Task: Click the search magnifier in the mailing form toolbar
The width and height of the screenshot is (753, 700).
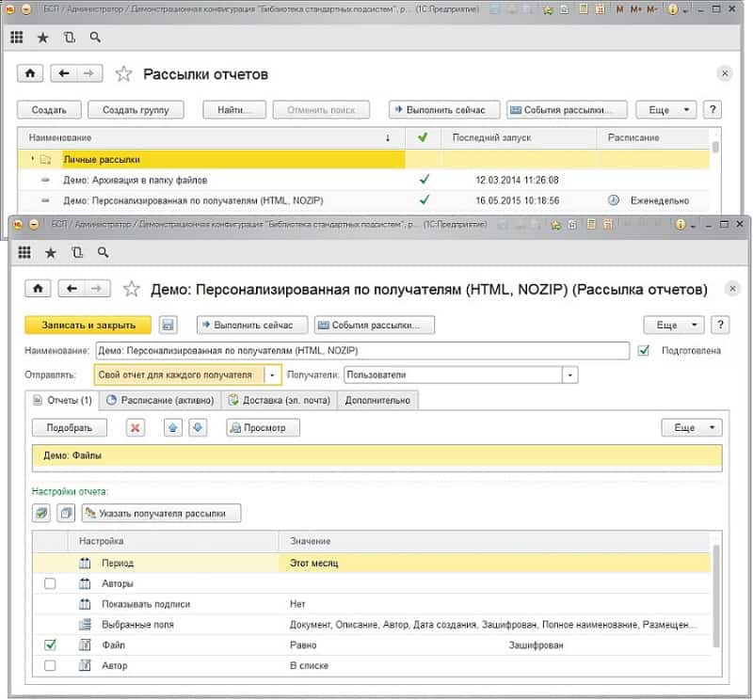Action: [x=103, y=252]
